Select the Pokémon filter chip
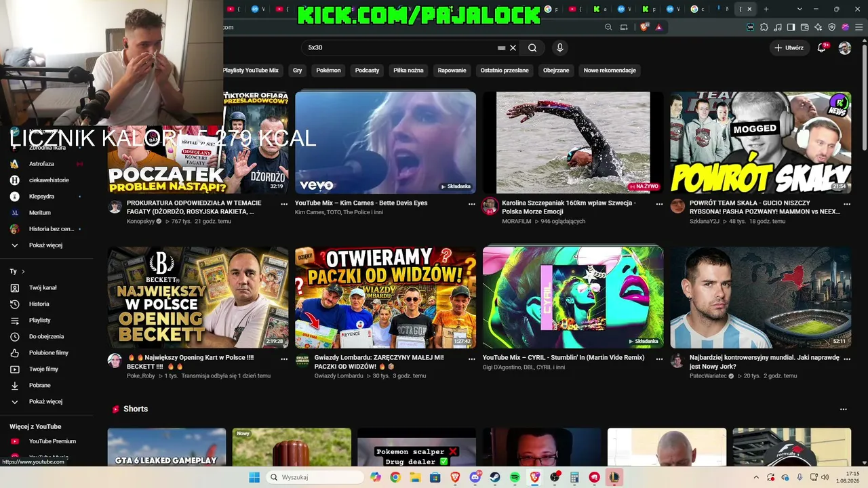868x488 pixels. (328, 70)
